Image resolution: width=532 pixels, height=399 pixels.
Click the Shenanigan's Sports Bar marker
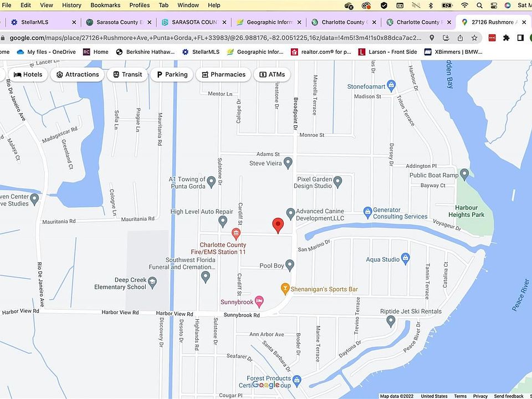[x=285, y=289]
